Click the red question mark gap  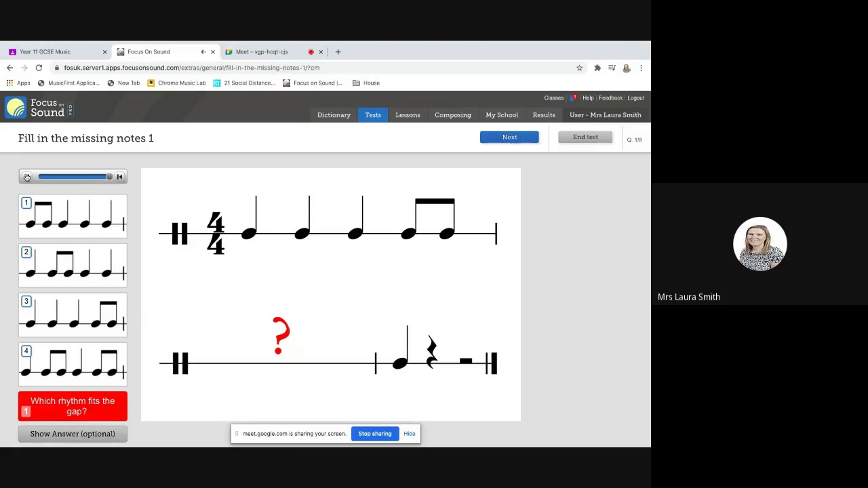(281, 335)
